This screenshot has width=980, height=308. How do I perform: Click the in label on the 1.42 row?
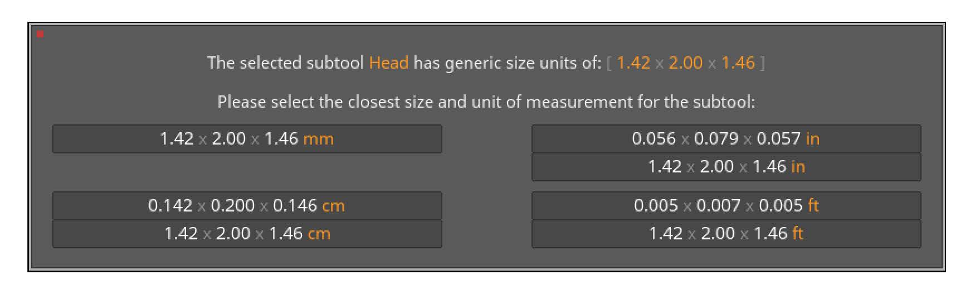[x=798, y=167]
